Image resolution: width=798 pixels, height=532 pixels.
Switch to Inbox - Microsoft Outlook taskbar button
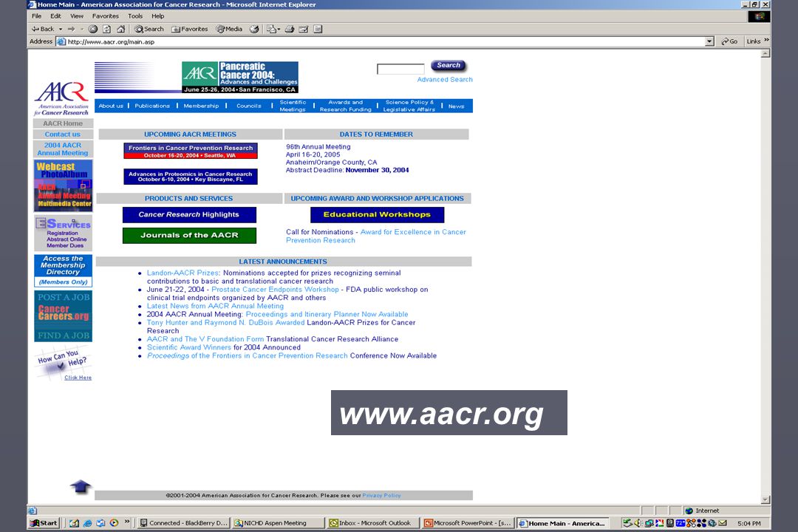point(373,523)
